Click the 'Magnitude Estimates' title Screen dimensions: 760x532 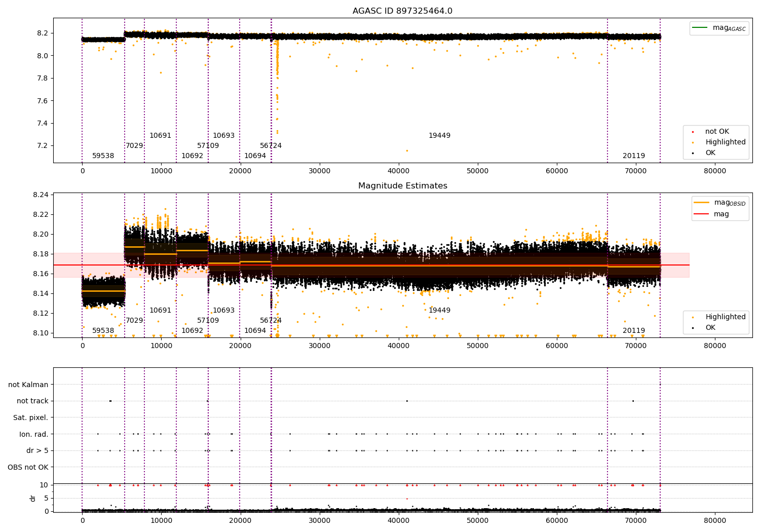coord(403,186)
